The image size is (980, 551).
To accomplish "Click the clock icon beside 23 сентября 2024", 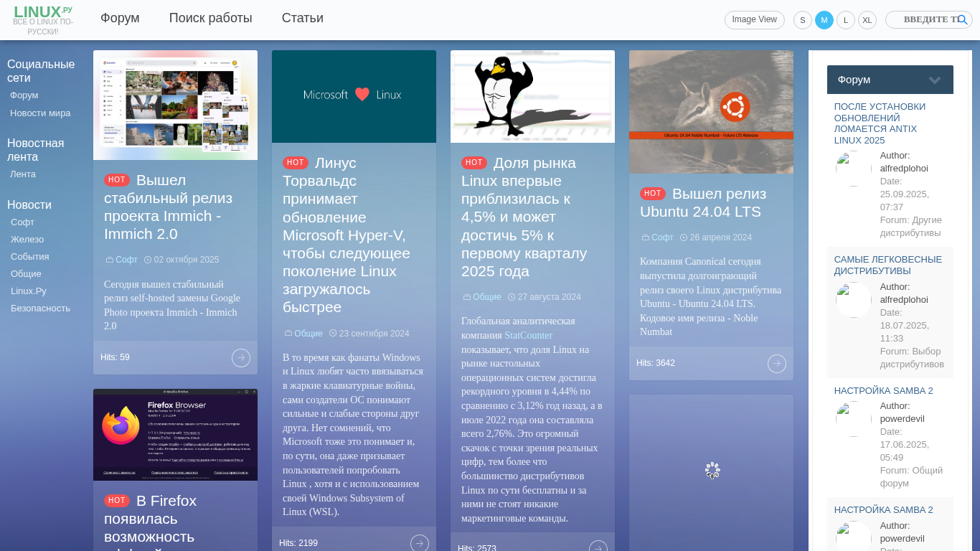I will click(x=333, y=333).
